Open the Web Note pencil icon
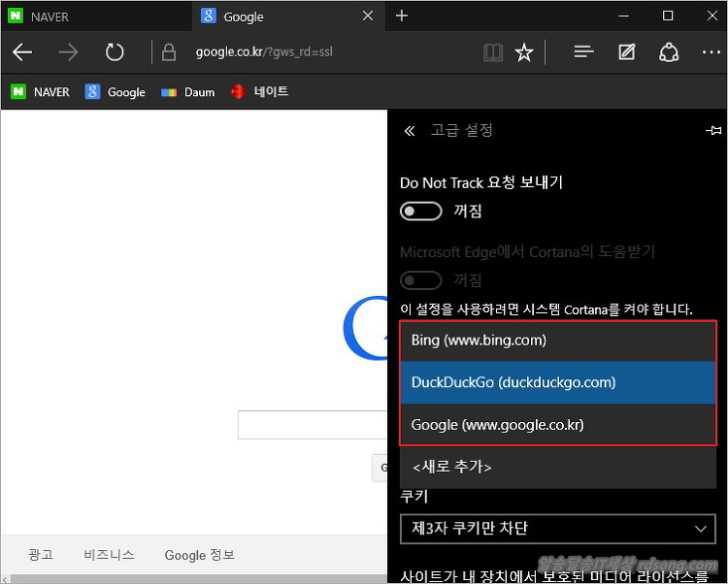Image resolution: width=728 pixels, height=584 pixels. (627, 52)
